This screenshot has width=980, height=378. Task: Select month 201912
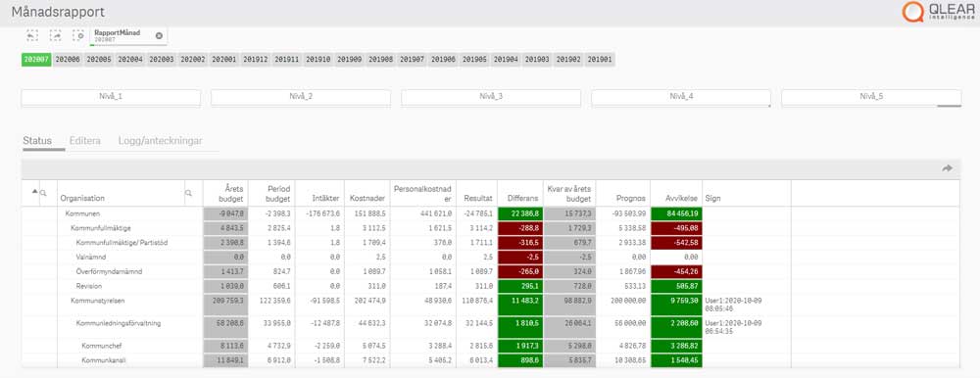coord(256,60)
